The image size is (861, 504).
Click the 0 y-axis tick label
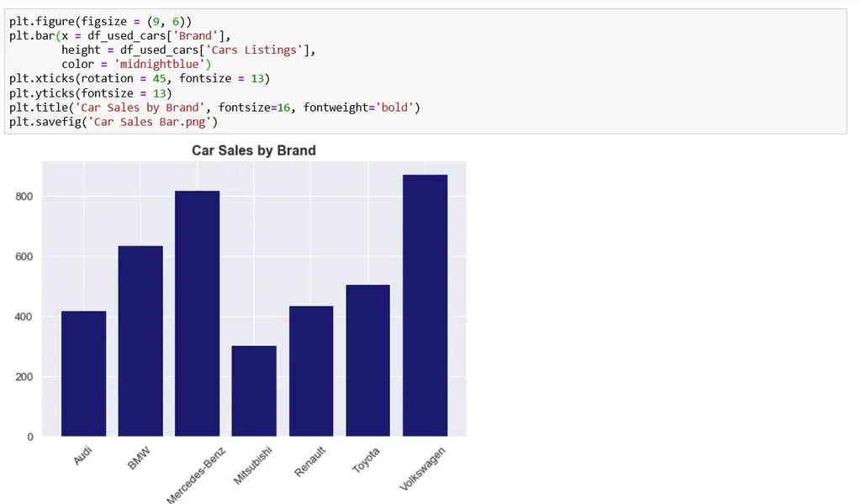click(31, 437)
